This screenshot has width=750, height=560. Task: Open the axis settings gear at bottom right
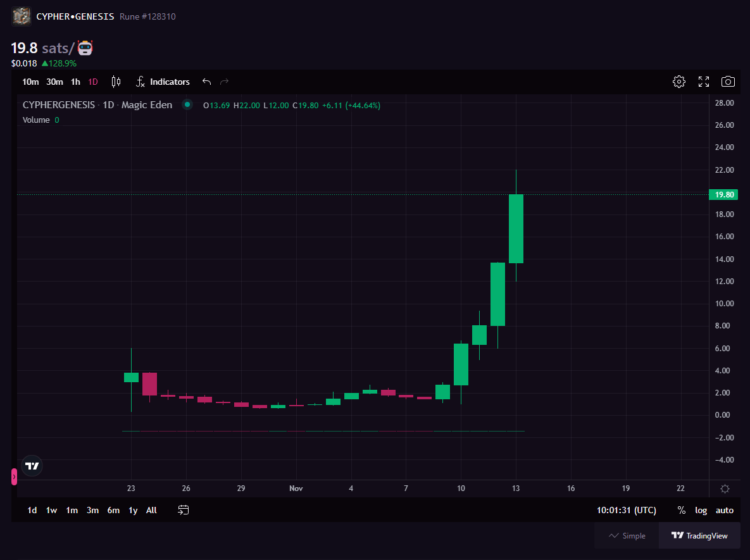click(x=725, y=488)
